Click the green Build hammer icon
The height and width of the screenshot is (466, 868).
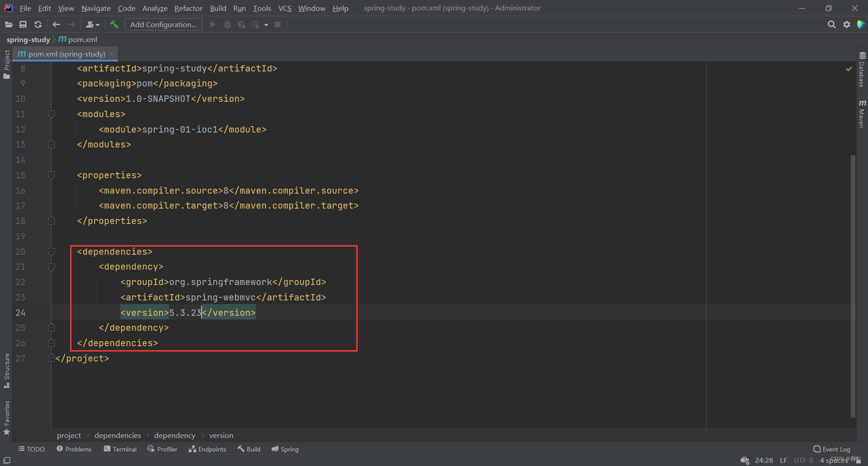click(114, 24)
